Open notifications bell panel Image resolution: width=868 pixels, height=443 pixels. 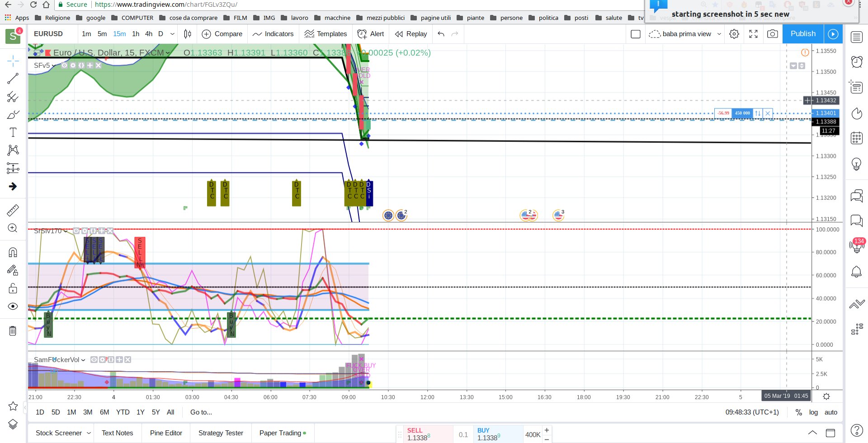pos(857,272)
